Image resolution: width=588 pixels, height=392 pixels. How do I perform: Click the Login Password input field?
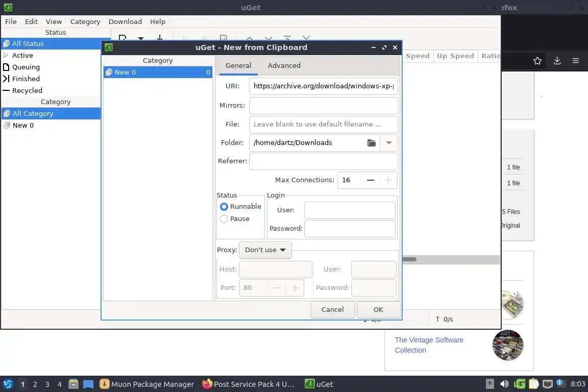coord(350,229)
